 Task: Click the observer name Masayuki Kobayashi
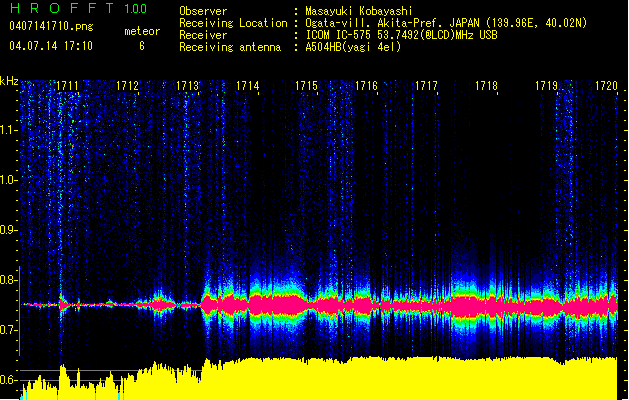[359, 11]
